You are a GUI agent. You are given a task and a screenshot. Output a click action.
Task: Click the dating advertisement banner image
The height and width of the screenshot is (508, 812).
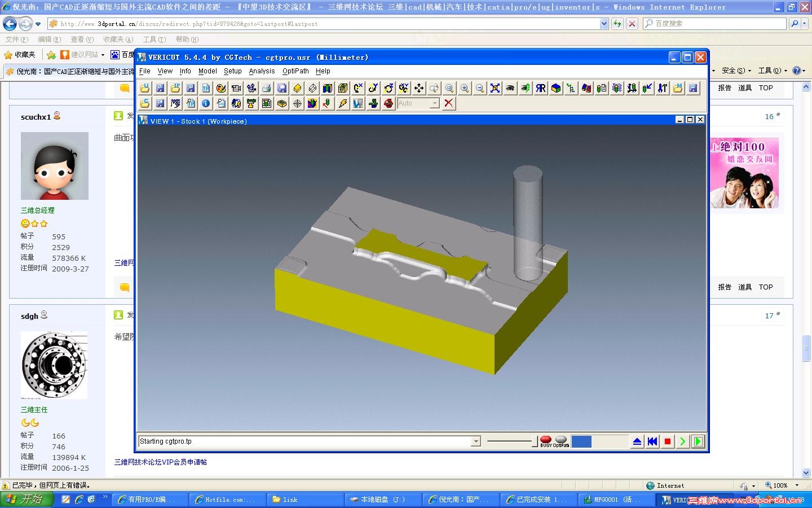(x=744, y=173)
